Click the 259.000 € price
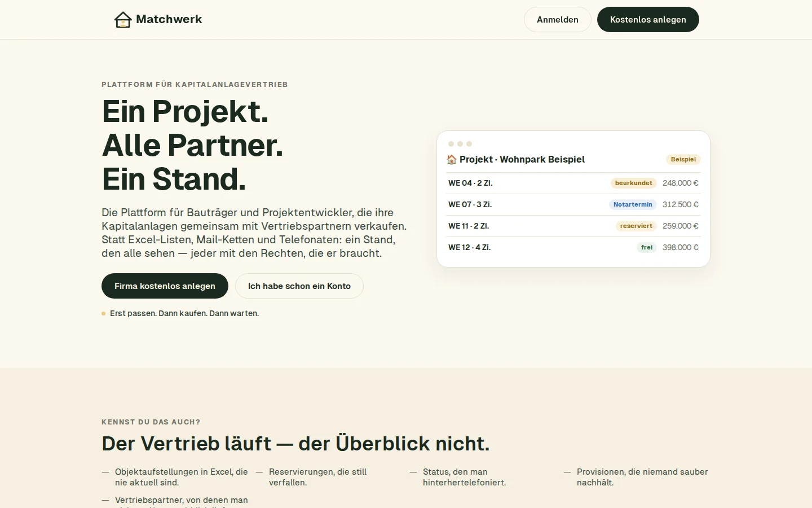The image size is (812, 508). (681, 226)
